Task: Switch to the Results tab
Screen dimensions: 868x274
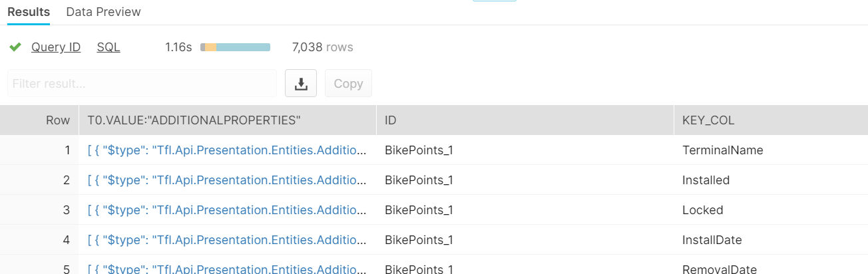Action: coord(29,12)
